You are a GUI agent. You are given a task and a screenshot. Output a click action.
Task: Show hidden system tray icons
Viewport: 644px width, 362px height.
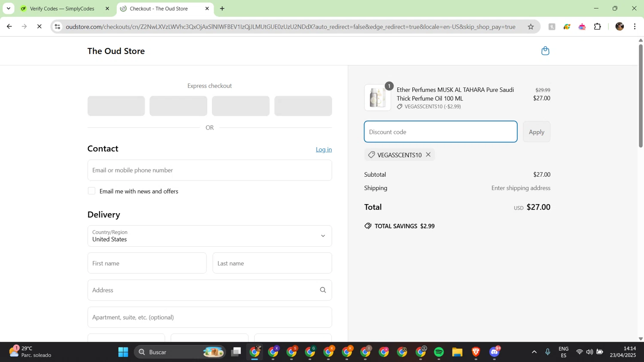(534, 352)
